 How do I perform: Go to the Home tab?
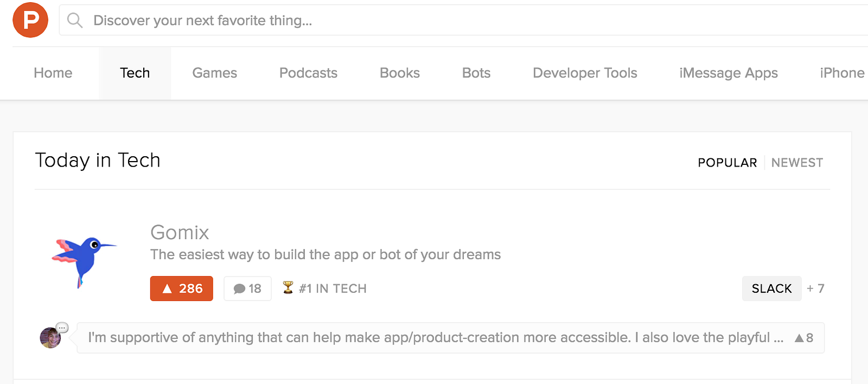tap(53, 73)
